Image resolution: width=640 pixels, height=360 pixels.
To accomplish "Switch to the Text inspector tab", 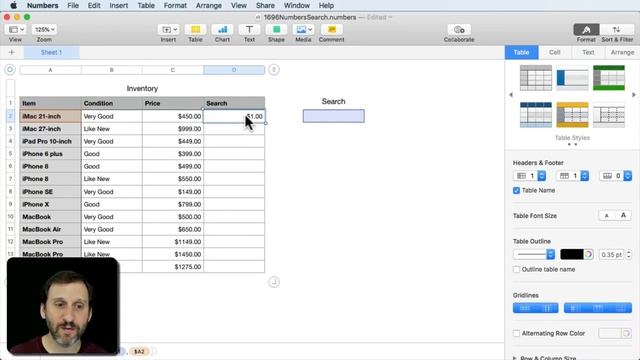I will tap(588, 52).
